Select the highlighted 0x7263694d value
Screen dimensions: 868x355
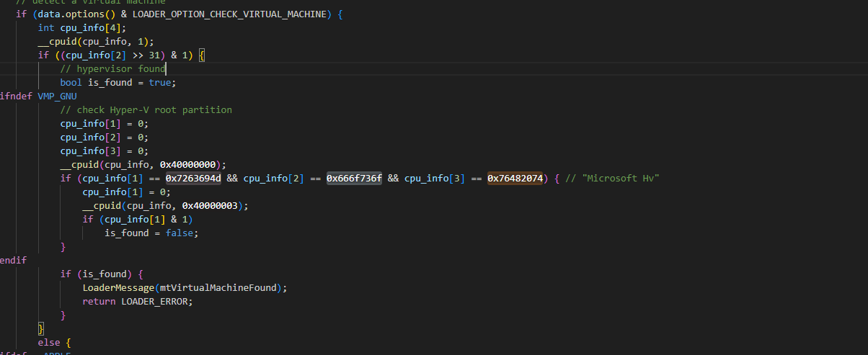coord(193,179)
